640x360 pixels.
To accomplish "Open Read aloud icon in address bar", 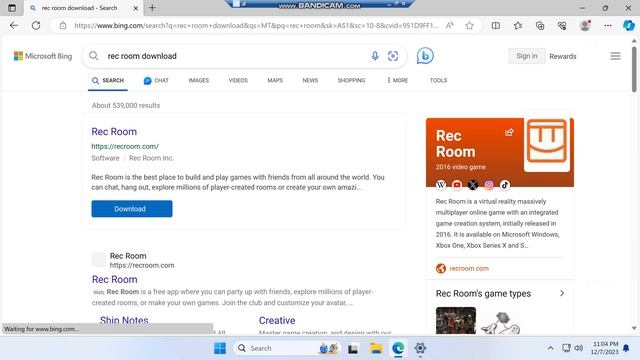I will (450, 25).
